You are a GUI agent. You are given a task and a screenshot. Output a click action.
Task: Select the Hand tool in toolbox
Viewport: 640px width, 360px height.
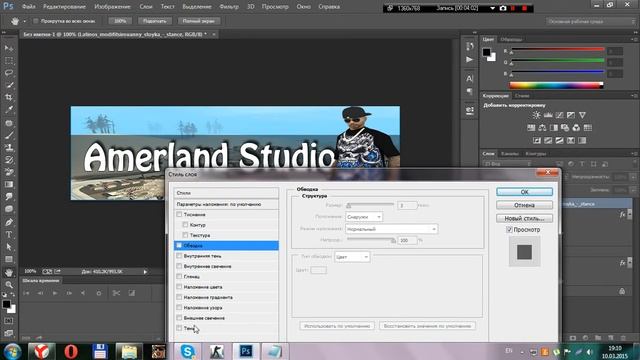point(9,272)
